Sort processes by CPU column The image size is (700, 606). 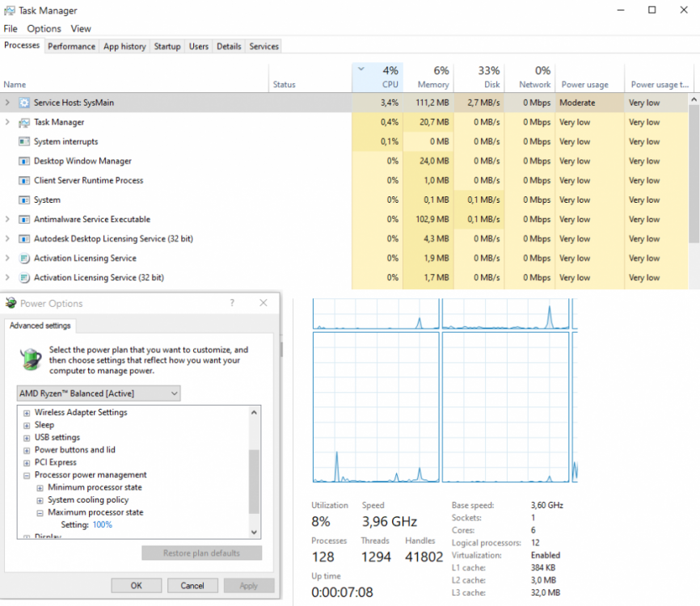pyautogui.click(x=377, y=78)
